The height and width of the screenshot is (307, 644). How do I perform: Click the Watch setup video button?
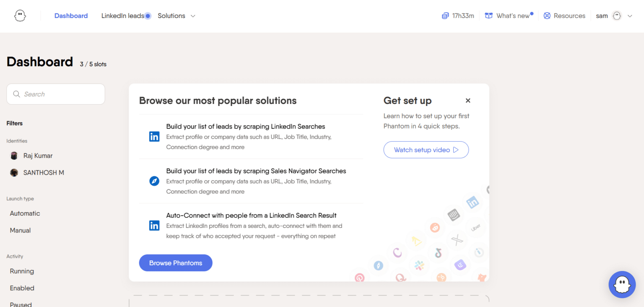[x=426, y=150]
